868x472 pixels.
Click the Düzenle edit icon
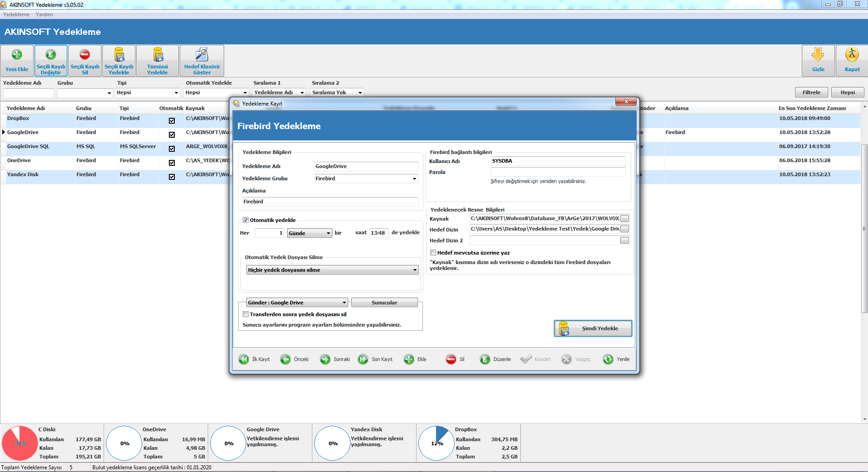pyautogui.click(x=485, y=359)
